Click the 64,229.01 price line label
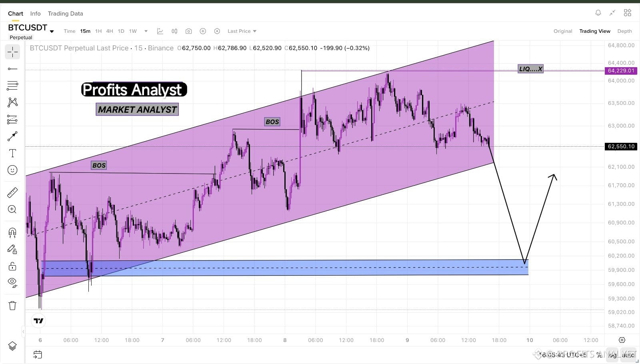 click(x=621, y=70)
